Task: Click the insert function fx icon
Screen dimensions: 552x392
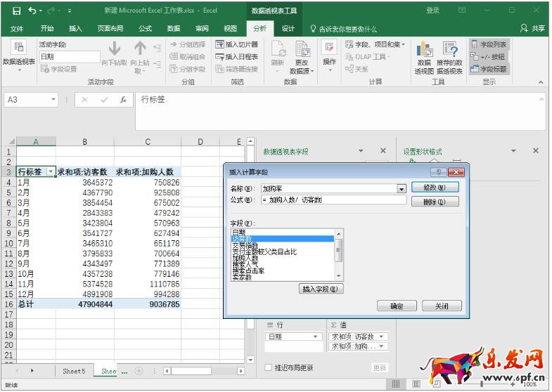Action: [x=123, y=100]
